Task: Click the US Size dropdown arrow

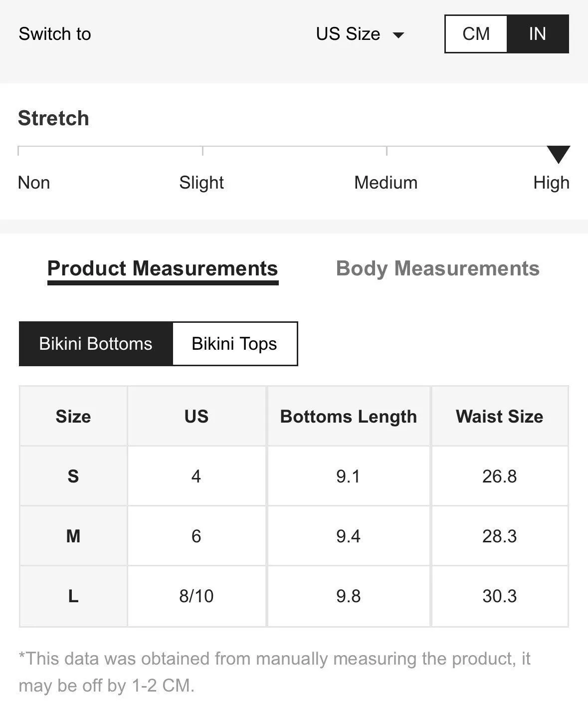Action: [398, 35]
